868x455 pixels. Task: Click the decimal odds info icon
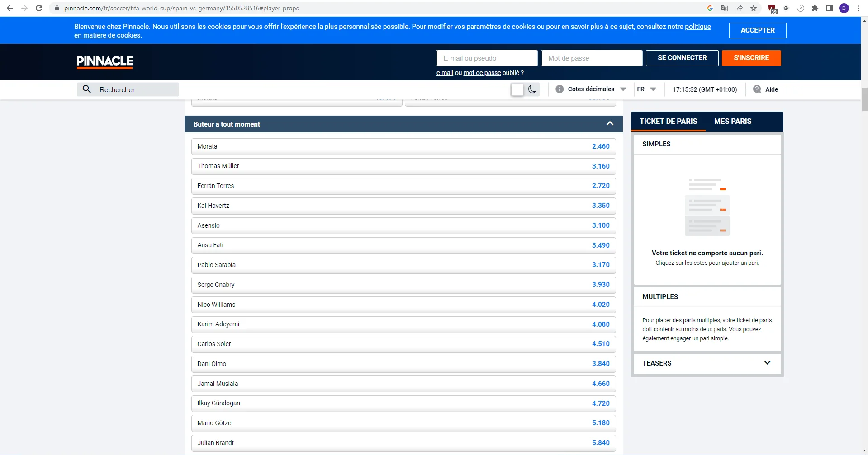(560, 89)
